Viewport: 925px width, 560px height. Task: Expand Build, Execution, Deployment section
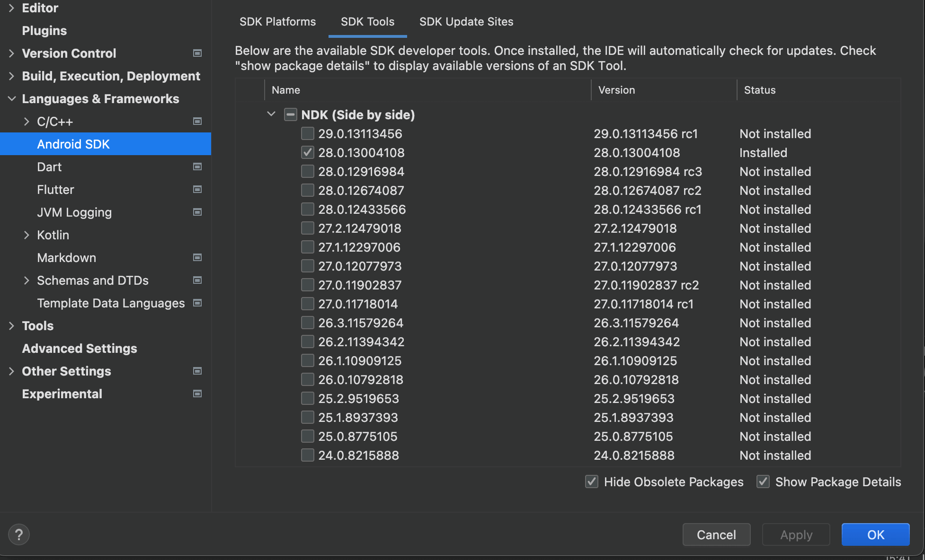click(11, 76)
